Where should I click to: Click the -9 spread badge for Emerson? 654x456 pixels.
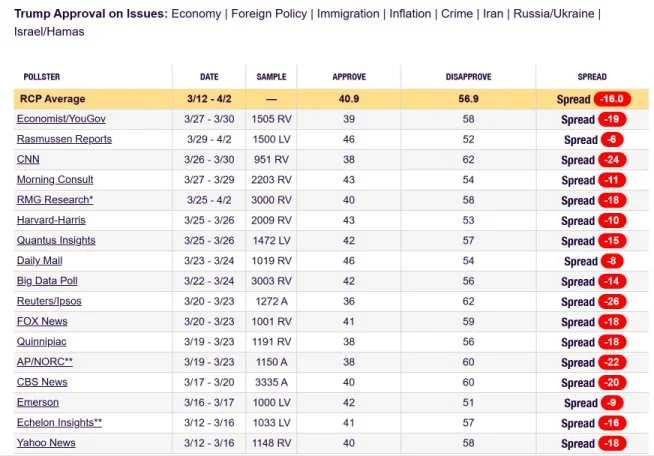pyautogui.click(x=612, y=403)
